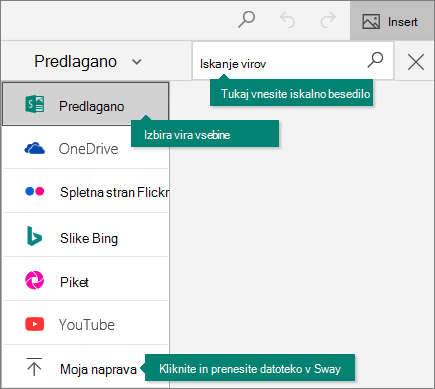Click the Flickr two-dot icon

35,191
